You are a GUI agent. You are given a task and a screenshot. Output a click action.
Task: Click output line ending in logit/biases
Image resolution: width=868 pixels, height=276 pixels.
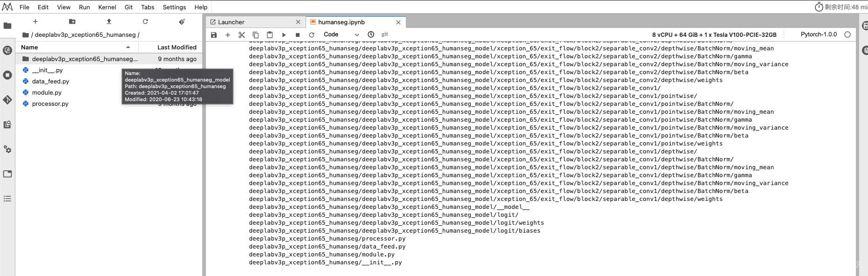pos(395,231)
